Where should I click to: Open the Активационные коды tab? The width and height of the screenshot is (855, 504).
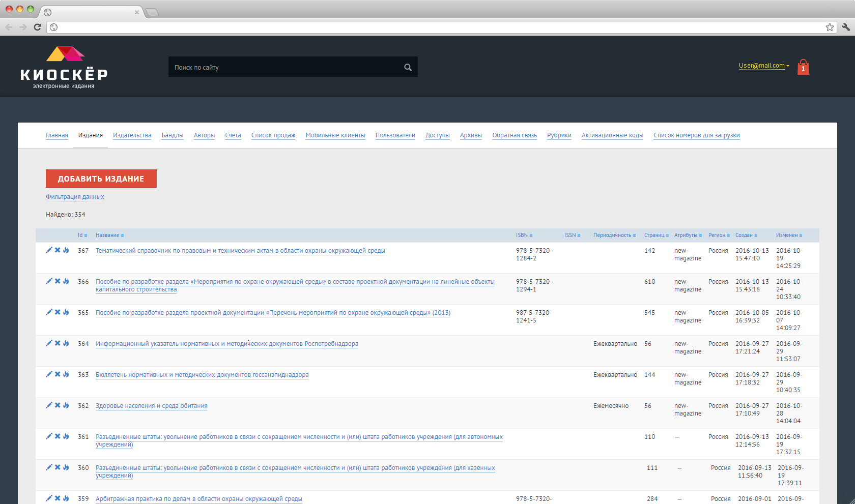click(612, 135)
